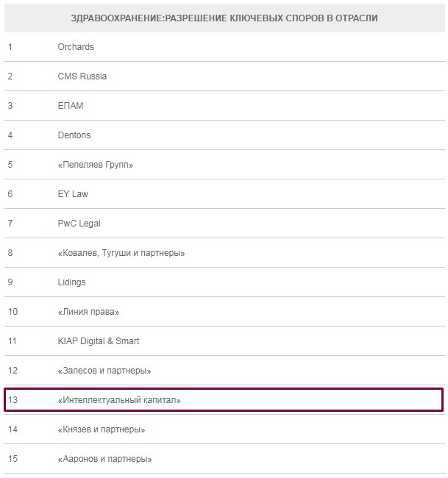The image size is (448, 478).
Task: Select rank number 15 cell
Action: [13, 459]
